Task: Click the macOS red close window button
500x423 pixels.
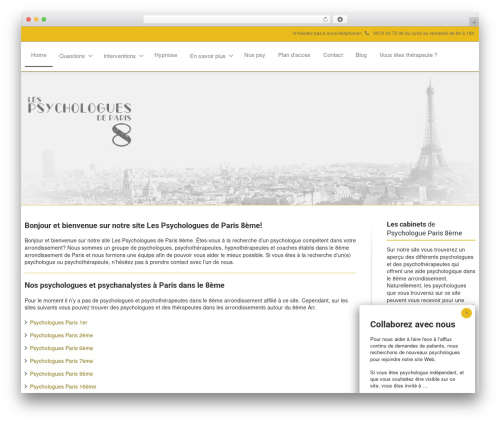Action: (x=29, y=19)
